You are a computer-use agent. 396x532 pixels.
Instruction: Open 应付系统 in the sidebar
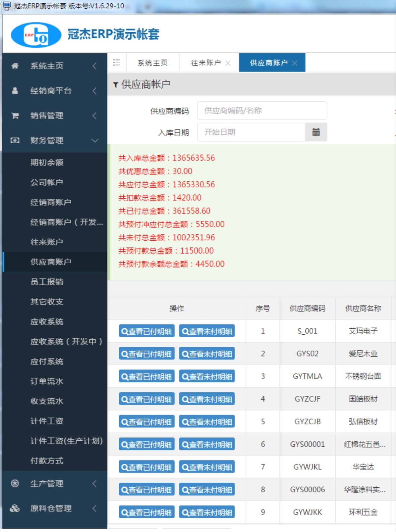(x=47, y=361)
